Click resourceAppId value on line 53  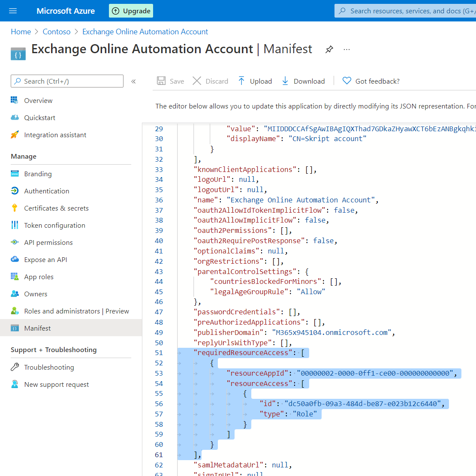point(375,374)
